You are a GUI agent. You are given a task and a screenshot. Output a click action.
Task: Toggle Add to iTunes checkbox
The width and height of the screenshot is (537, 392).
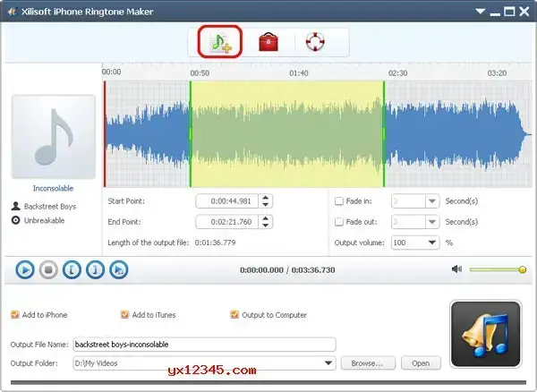[124, 314]
